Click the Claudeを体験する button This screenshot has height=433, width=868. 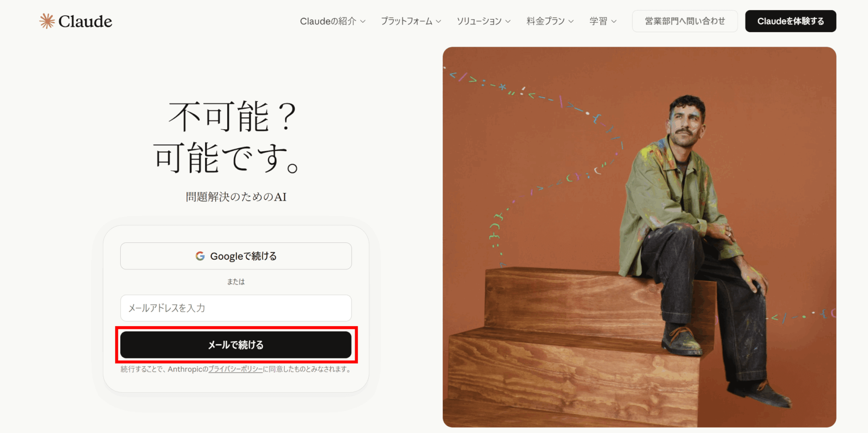click(790, 21)
